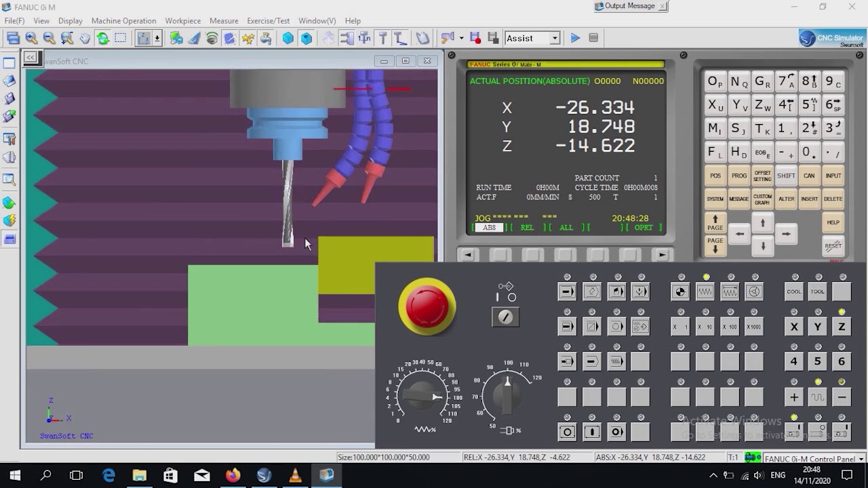Stop cycle with gray square button
868x488 pixels.
coord(593,39)
